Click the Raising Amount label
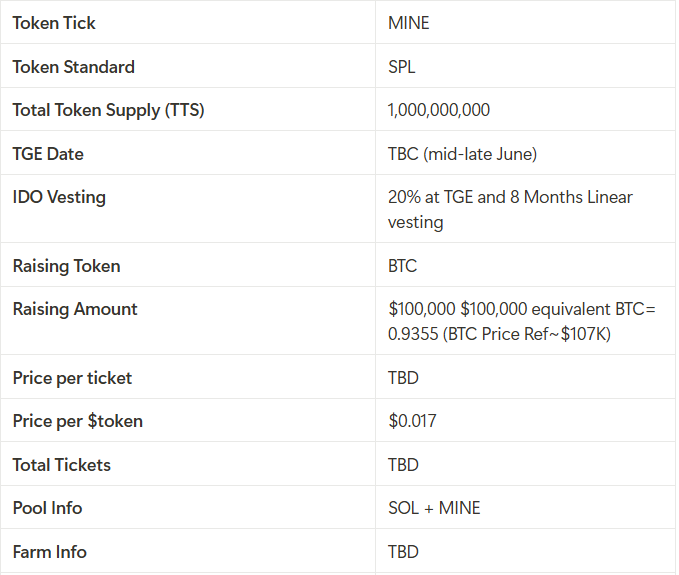Viewport: 679px width, 575px height. (75, 309)
